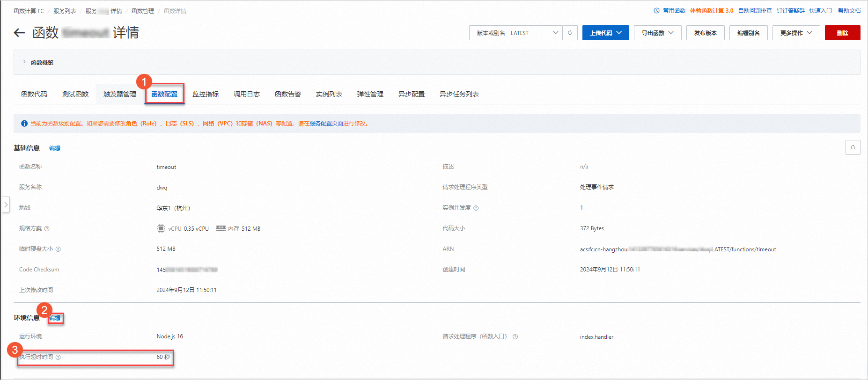The image size is (868, 380).
Task: Click help icon next to 实例并发度
Action: pyautogui.click(x=476, y=208)
